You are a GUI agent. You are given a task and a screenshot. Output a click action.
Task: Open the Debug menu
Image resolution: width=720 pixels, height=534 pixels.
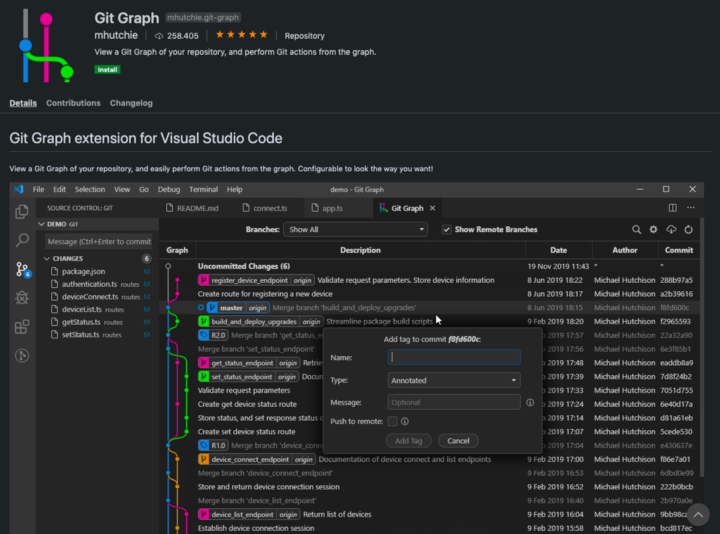pyautogui.click(x=169, y=190)
